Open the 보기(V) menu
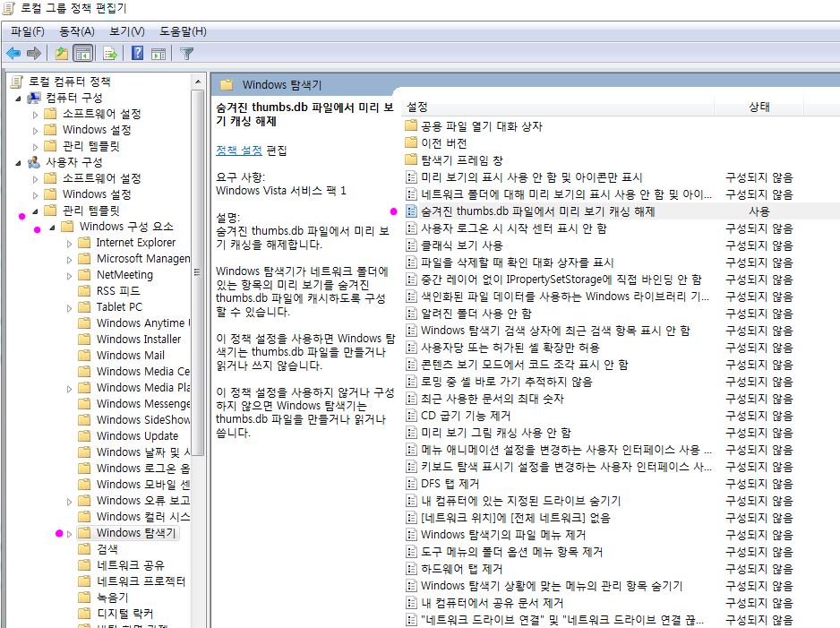 tap(127, 31)
